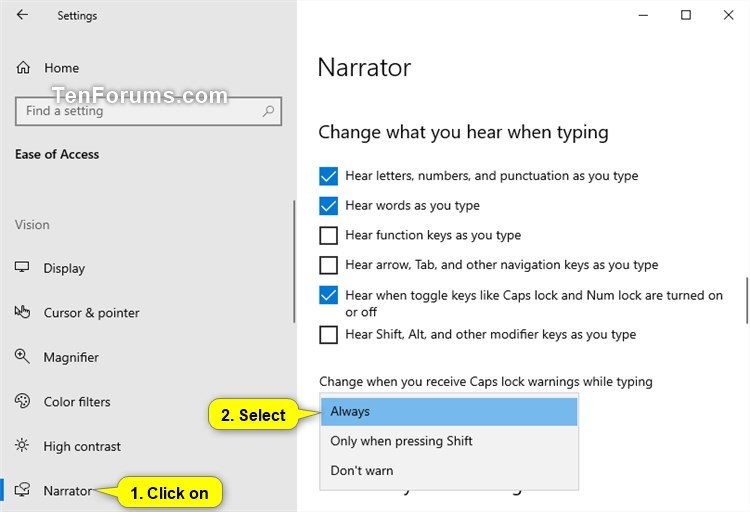Click 'Change what you hear when typing' heading

pyautogui.click(x=463, y=132)
